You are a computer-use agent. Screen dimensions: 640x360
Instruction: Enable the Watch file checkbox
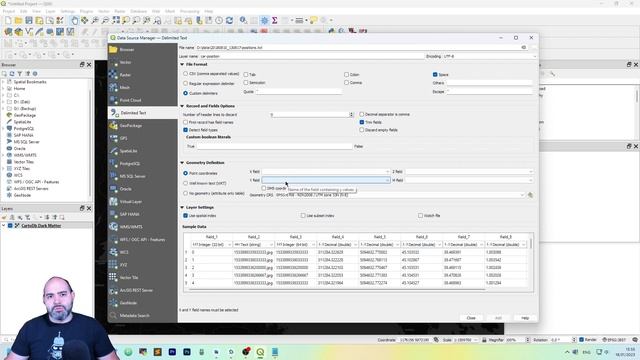(420, 216)
